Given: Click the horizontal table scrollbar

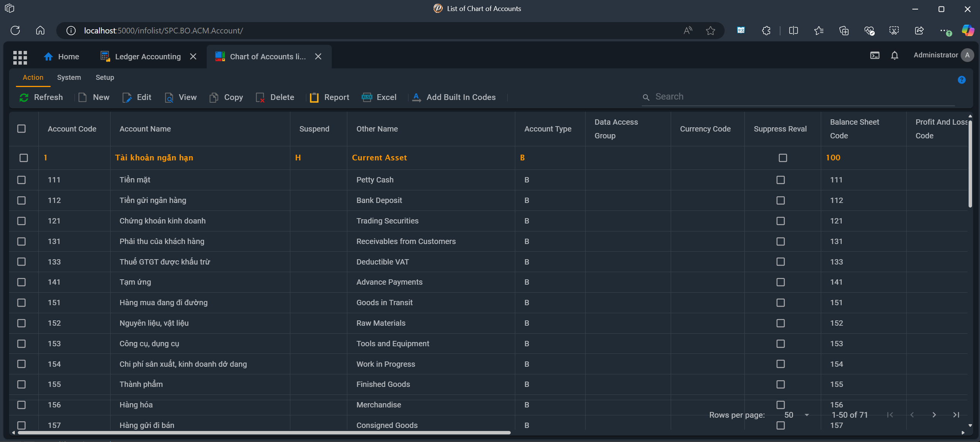Looking at the screenshot, I should 264,433.
